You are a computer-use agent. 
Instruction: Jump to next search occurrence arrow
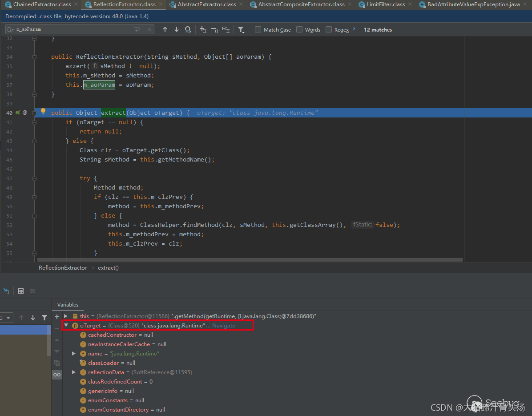pos(176,30)
